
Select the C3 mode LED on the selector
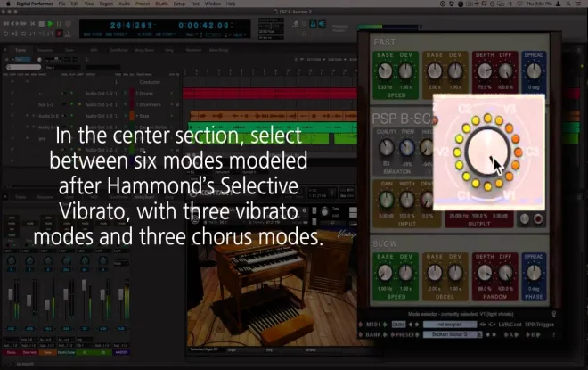tap(518, 152)
